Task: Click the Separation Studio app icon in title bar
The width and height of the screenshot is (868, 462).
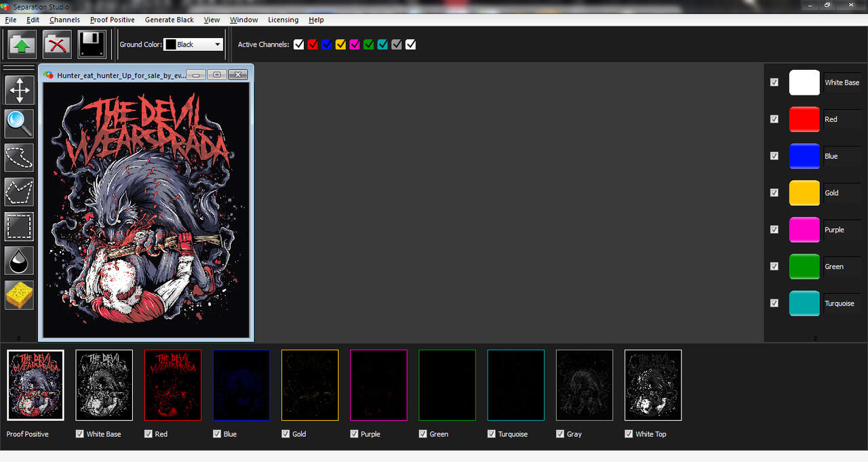Action: tap(6, 6)
